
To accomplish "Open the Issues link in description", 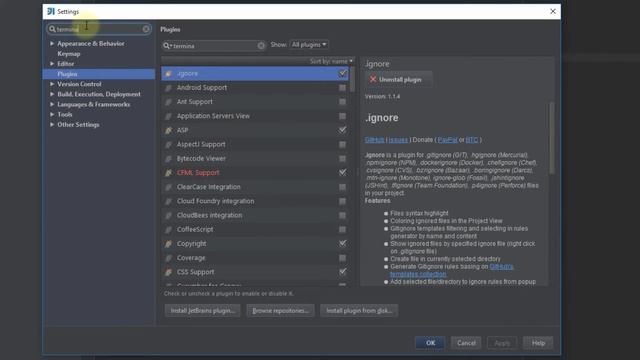I will 398,140.
